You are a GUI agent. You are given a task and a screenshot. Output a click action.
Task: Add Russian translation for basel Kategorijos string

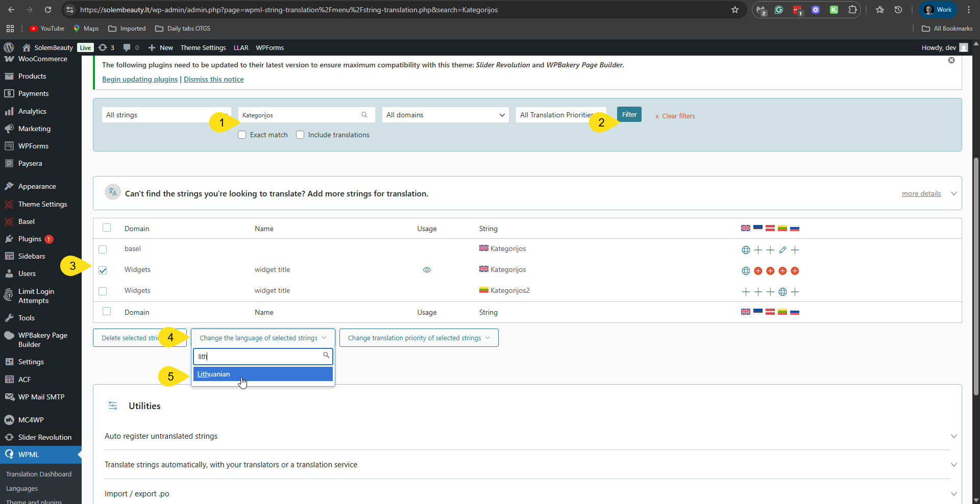pyautogui.click(x=795, y=250)
